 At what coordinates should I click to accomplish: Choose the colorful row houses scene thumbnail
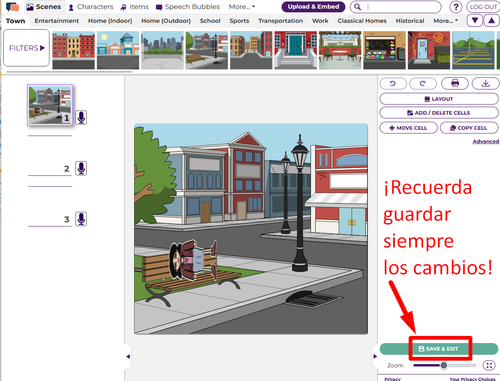(x=73, y=50)
